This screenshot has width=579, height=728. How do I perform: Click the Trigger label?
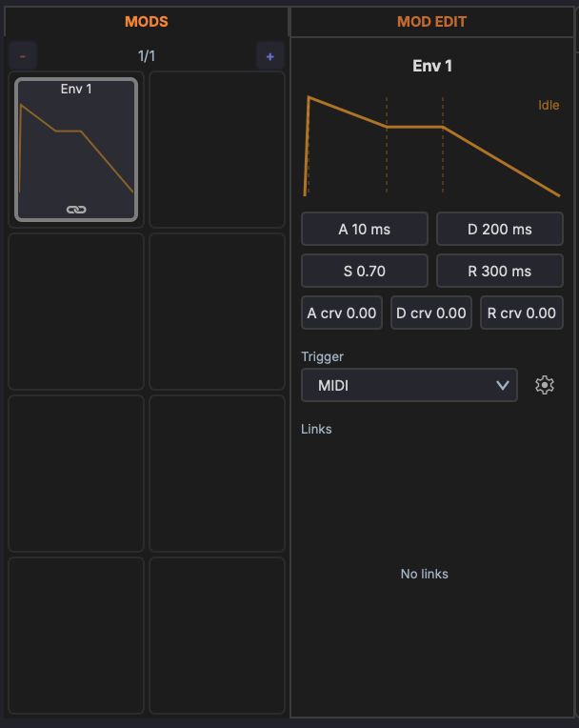click(x=323, y=356)
